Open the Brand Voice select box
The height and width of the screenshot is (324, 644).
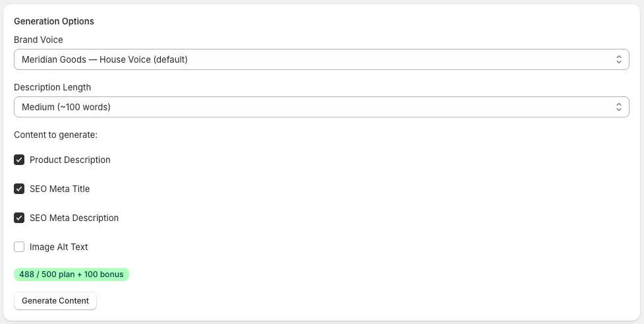click(321, 59)
